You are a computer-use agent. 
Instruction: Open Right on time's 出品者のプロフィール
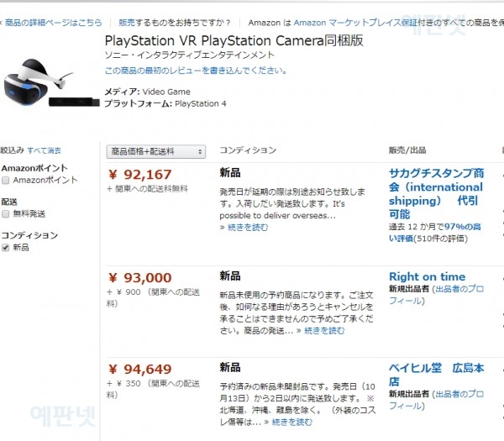point(445,294)
